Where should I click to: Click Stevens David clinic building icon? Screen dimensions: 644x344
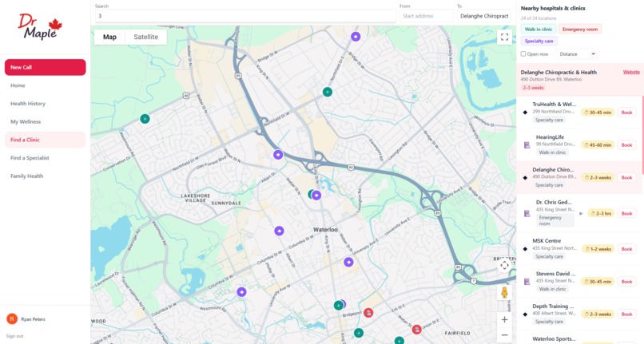[x=527, y=282]
